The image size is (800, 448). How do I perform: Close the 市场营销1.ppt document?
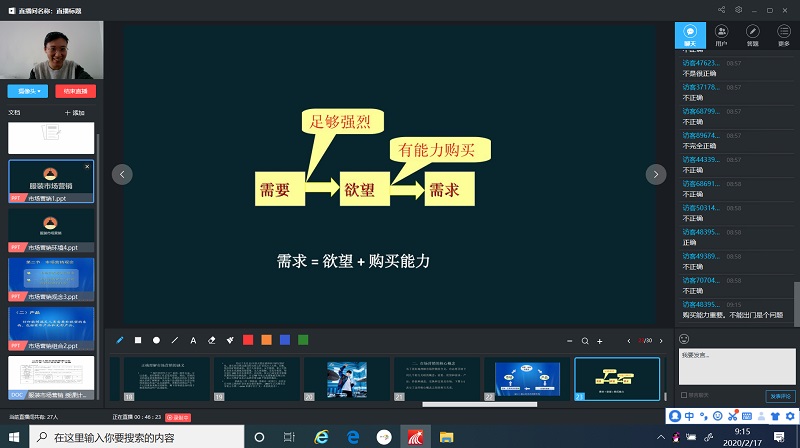87,166
